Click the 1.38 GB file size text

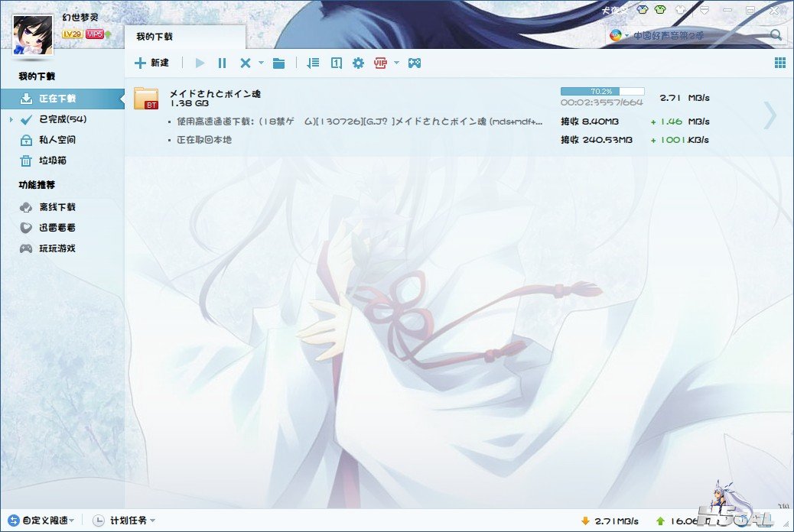[x=190, y=103]
